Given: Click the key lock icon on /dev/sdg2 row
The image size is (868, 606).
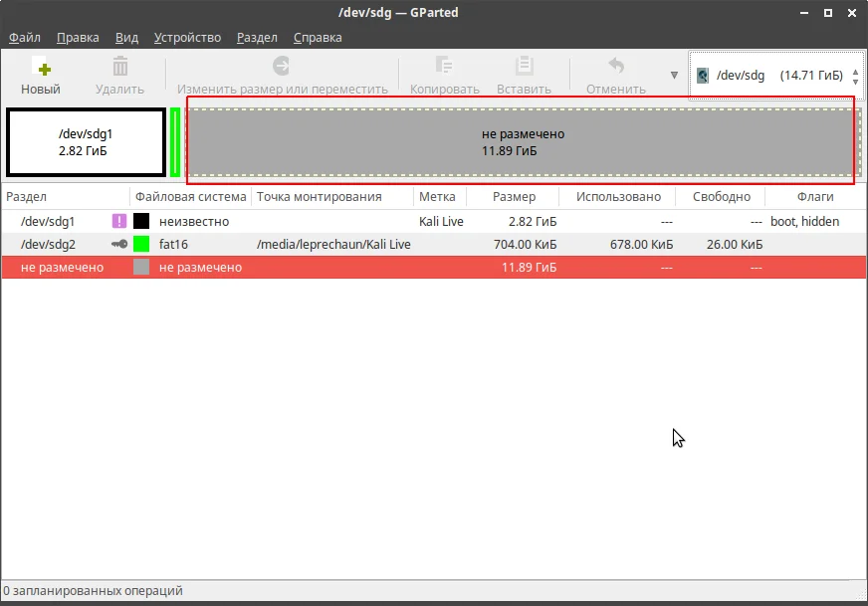Looking at the screenshot, I should click(119, 244).
